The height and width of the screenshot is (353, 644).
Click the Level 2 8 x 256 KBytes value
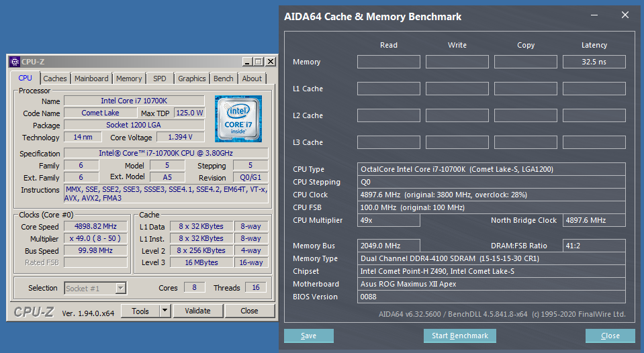tap(201, 250)
